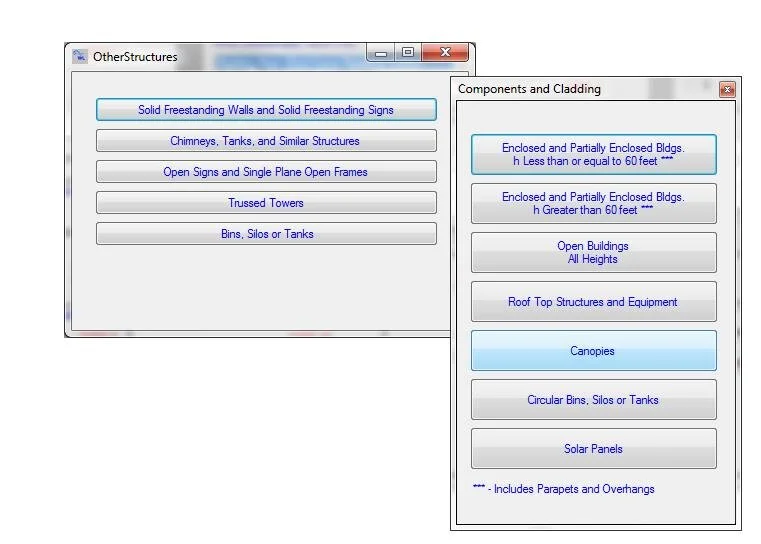This screenshot has width=761, height=544.
Task: Select Open Buildings All Heights
Action: pyautogui.click(x=594, y=252)
